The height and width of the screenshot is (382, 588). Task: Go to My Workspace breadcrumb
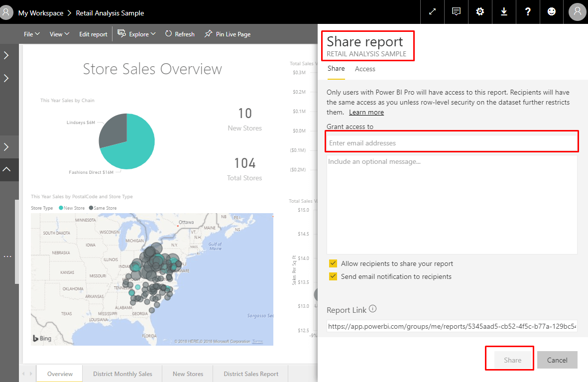[x=41, y=13]
